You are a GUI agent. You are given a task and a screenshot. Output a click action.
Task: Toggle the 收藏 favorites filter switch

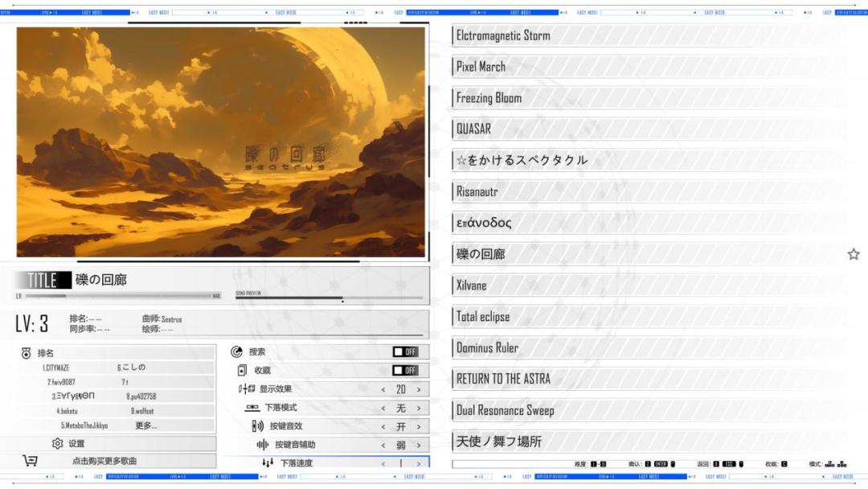pyautogui.click(x=405, y=370)
